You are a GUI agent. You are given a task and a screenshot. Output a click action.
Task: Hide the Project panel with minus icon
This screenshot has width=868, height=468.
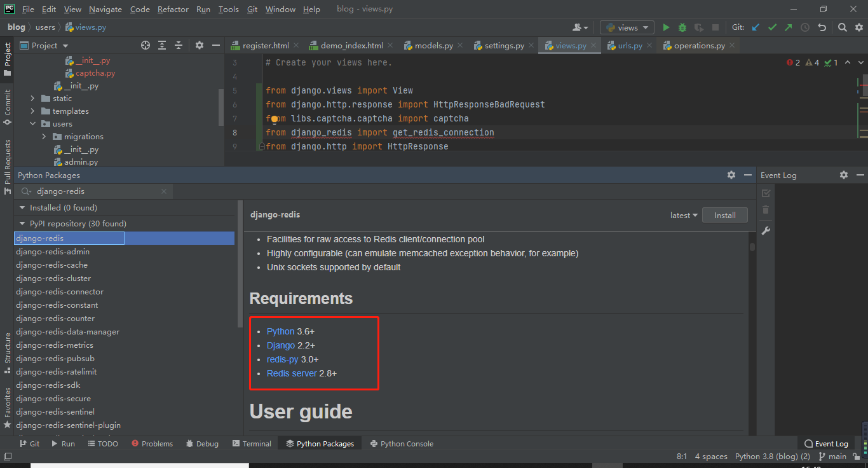[x=216, y=45]
